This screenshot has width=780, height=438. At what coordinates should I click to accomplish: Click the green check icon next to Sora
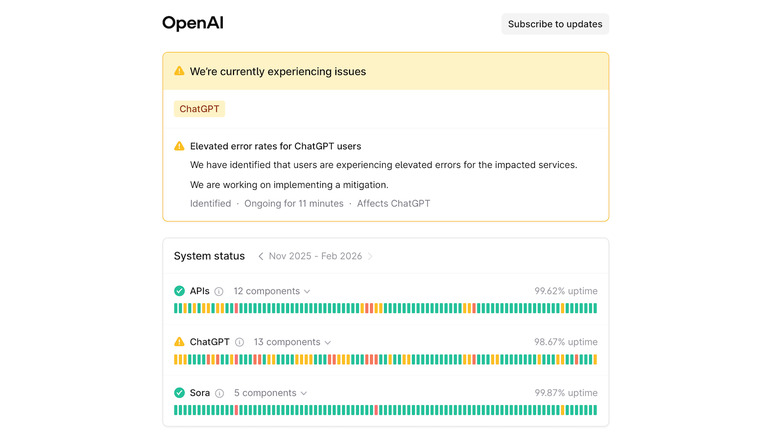pos(179,393)
